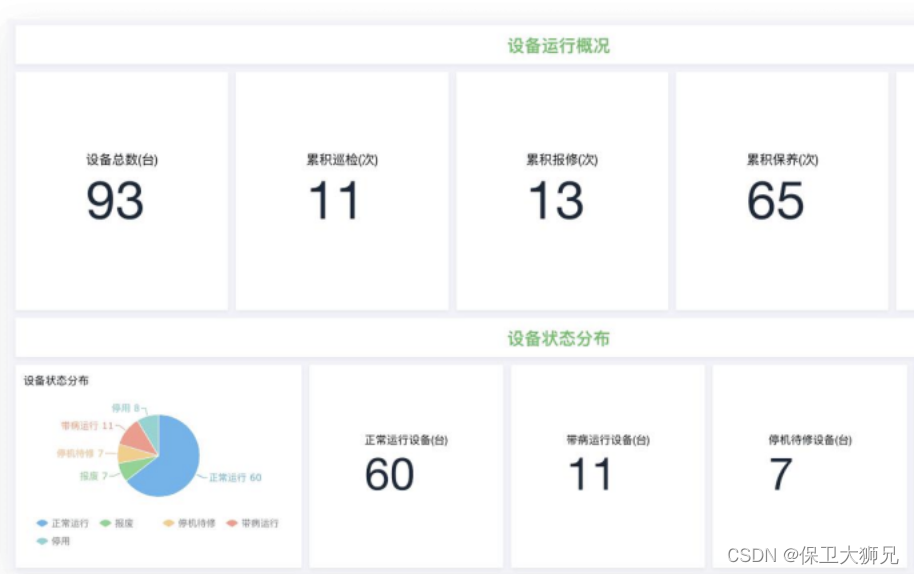
Task: Click the pie label 报废 7
Action: click(94, 476)
